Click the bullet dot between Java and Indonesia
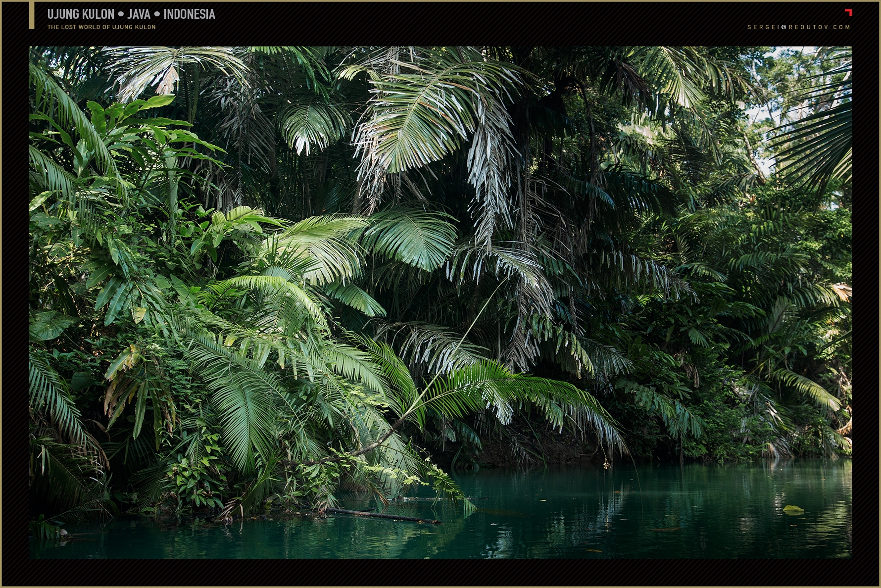The height and width of the screenshot is (588, 881). (x=157, y=14)
